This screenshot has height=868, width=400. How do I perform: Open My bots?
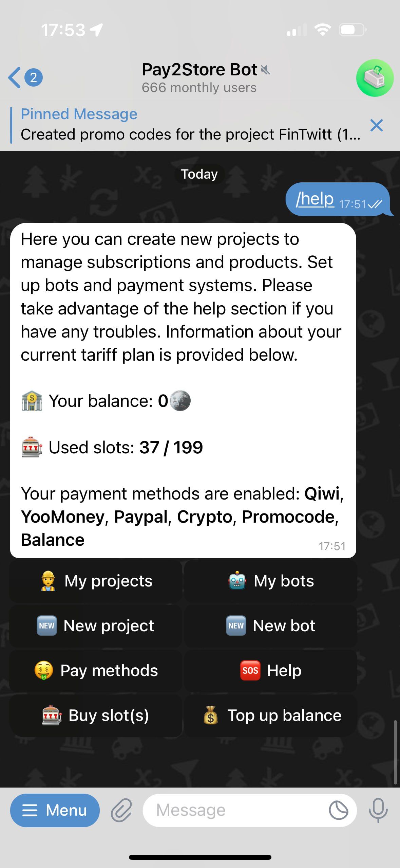270,581
